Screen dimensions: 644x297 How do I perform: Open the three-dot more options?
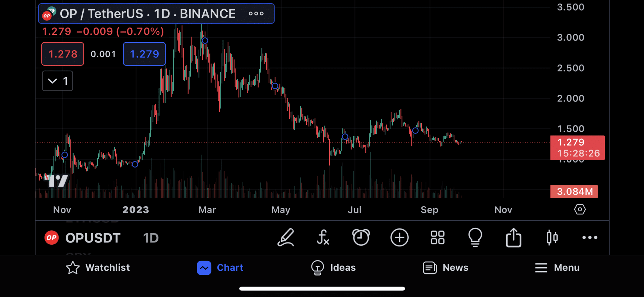point(590,237)
